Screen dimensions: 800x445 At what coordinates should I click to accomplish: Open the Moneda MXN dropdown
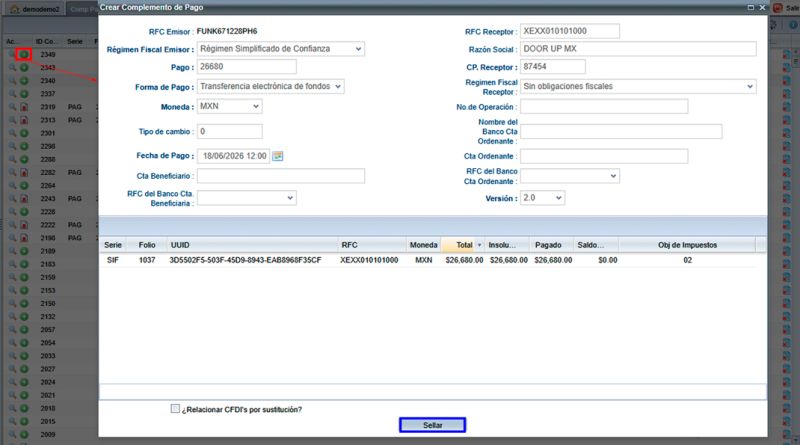point(230,106)
